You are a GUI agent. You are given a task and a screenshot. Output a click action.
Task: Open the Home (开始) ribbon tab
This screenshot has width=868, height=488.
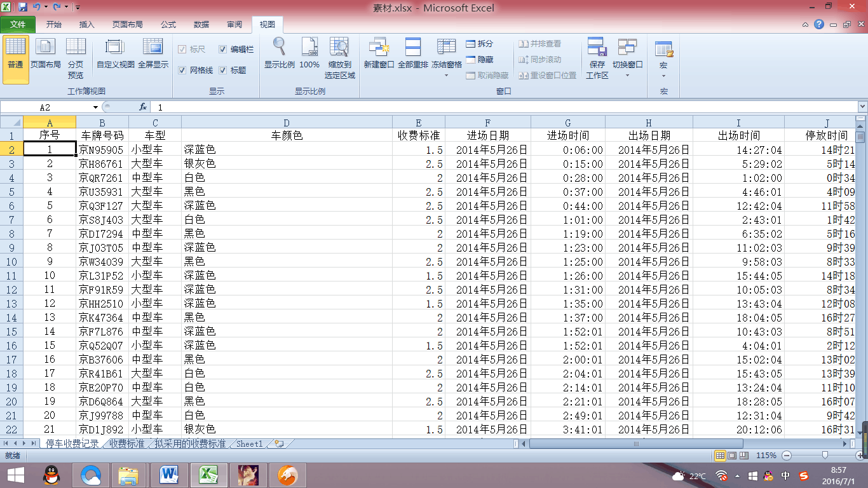(54, 24)
